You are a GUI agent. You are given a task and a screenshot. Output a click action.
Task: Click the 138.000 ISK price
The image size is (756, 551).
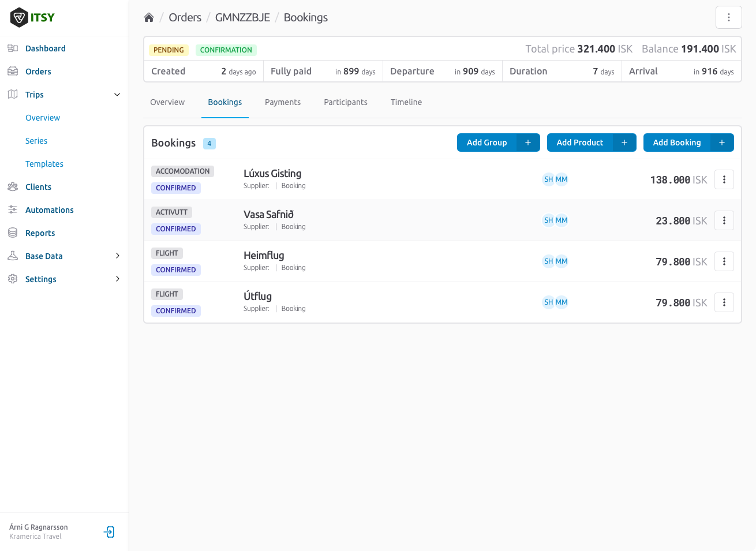pos(679,180)
